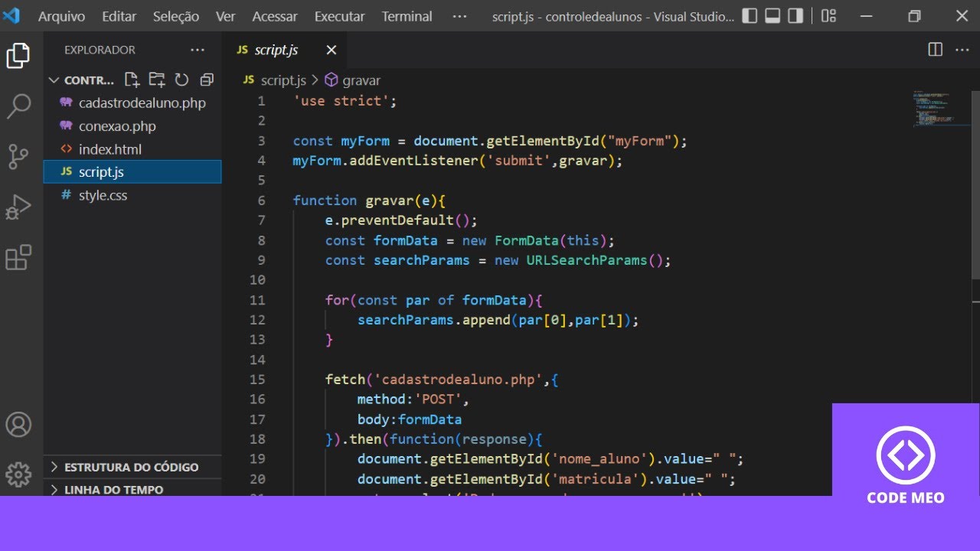Customize layout icon in title bar
The width and height of the screenshot is (980, 551).
tap(828, 15)
